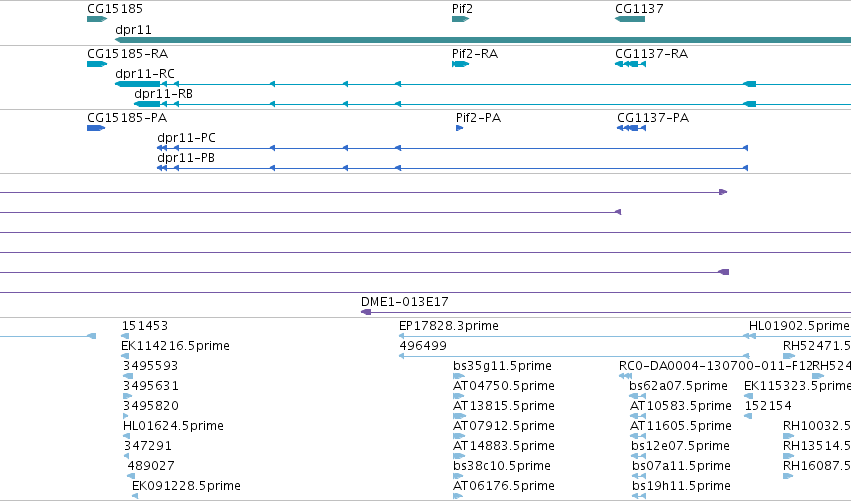Image resolution: width=851 pixels, height=501 pixels.
Task: Select the Pif2-RA transcript glyph
Action: pyautogui.click(x=460, y=64)
